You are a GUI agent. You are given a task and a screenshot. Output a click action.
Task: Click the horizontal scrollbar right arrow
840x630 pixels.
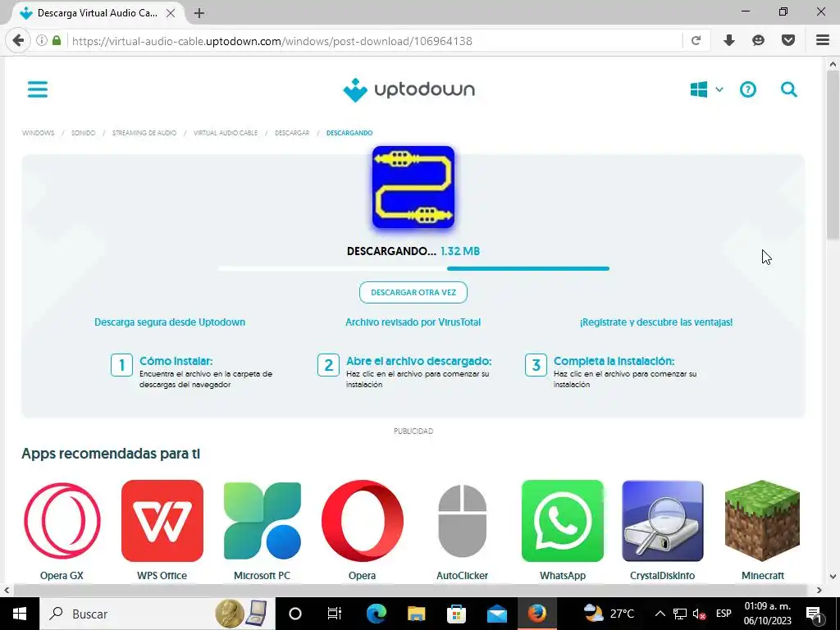click(819, 590)
